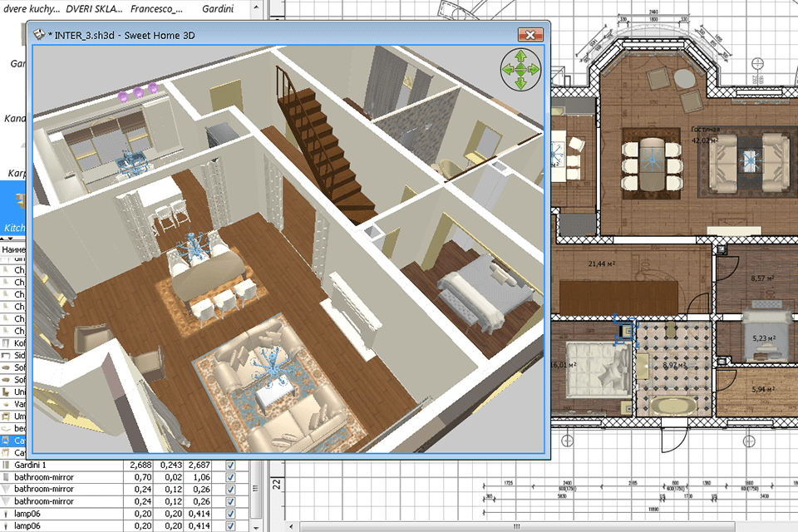The width and height of the screenshot is (798, 532).
Task: Click the '2,687' height cell of Gardini 1
Action: (x=199, y=465)
